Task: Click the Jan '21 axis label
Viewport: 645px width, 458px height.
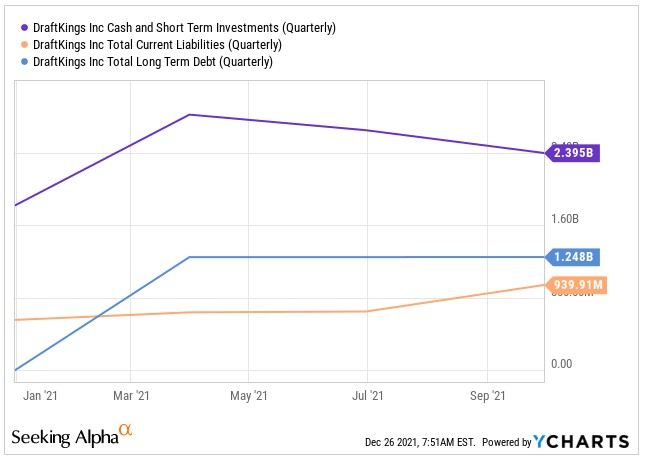Action: [x=40, y=396]
